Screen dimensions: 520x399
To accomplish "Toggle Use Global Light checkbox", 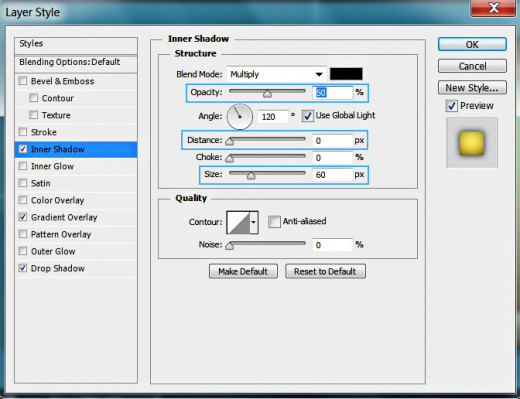I will pyautogui.click(x=307, y=116).
